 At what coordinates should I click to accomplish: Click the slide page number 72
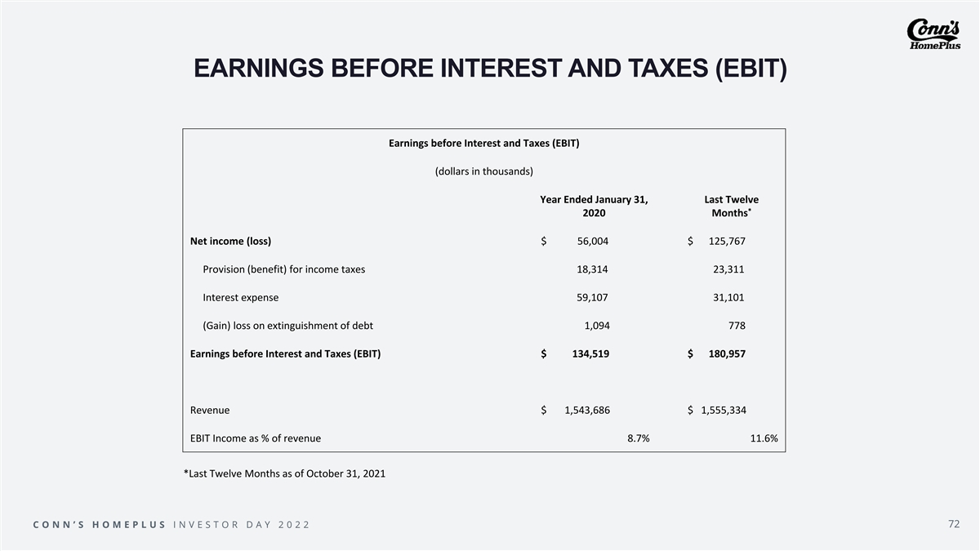(954, 523)
